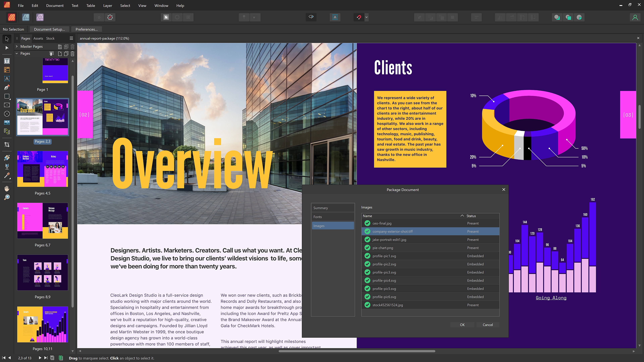Select the Vector Crop tool
The height and width of the screenshot is (362, 644).
7,145
